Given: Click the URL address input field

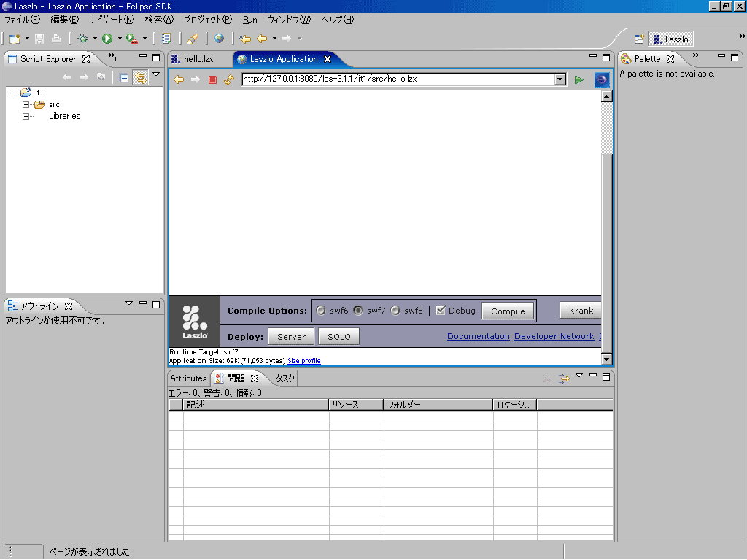Looking at the screenshot, I should point(398,79).
